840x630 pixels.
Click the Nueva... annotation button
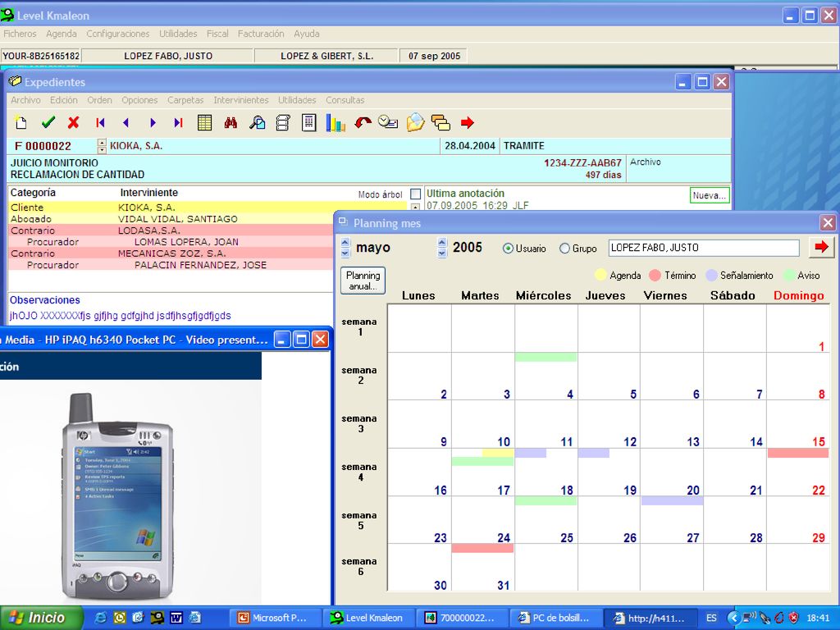coord(710,195)
